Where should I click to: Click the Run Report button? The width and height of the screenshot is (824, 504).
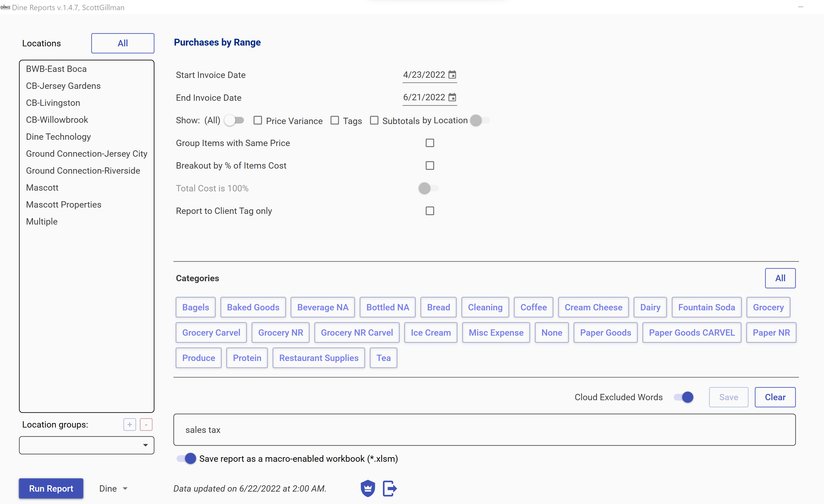point(51,489)
